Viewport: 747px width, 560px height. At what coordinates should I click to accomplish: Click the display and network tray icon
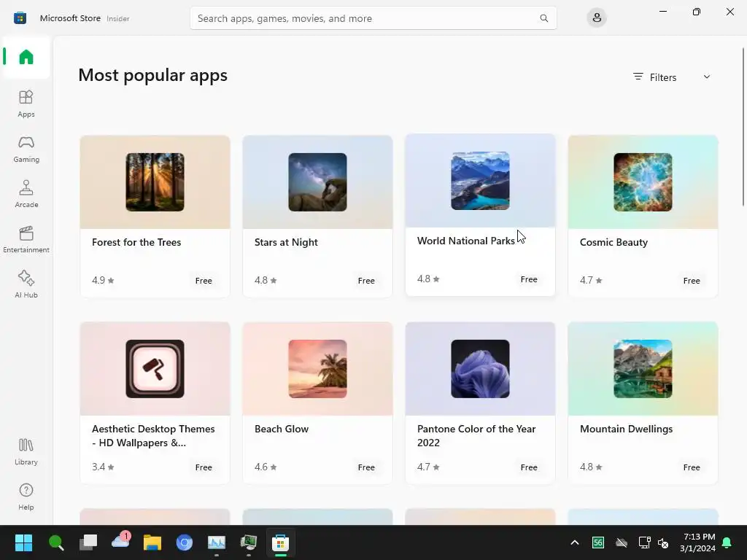[x=645, y=542]
